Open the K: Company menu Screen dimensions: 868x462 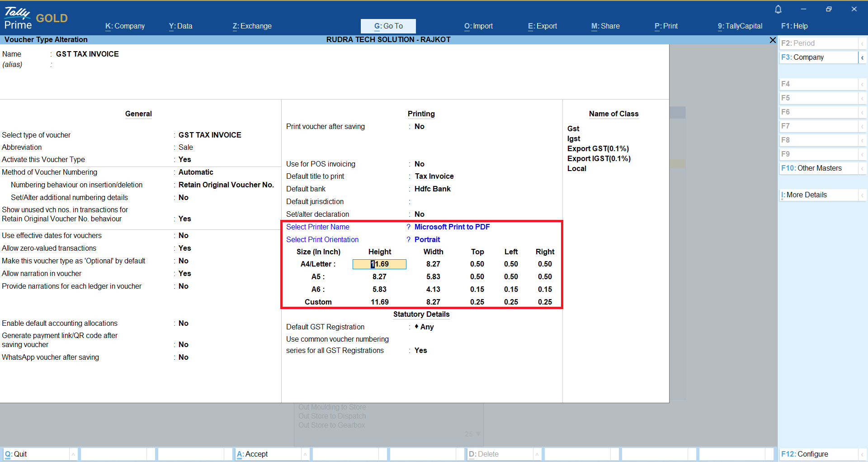tap(125, 26)
